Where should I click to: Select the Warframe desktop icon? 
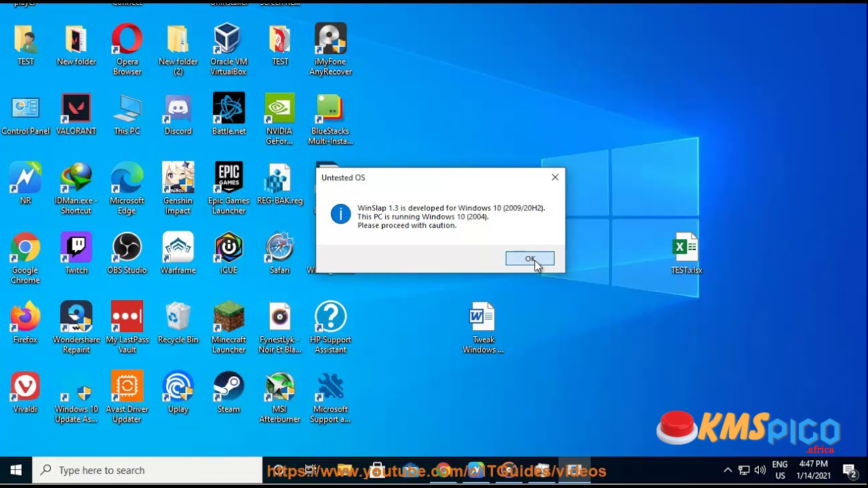(x=178, y=254)
